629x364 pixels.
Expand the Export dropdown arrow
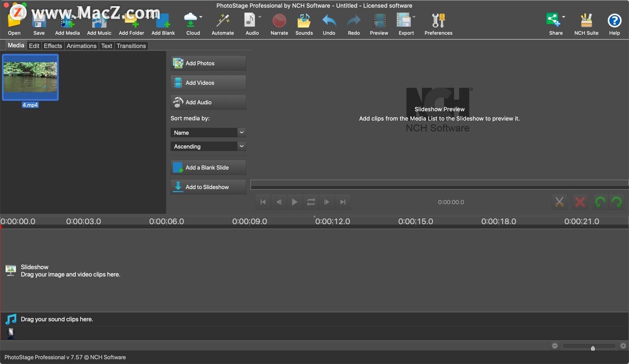click(x=414, y=17)
